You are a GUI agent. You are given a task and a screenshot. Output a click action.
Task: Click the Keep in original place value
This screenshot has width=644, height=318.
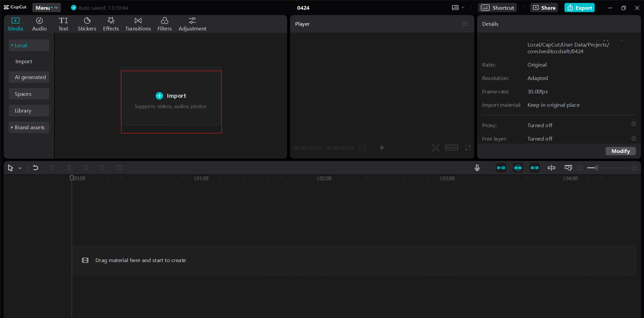(x=553, y=105)
